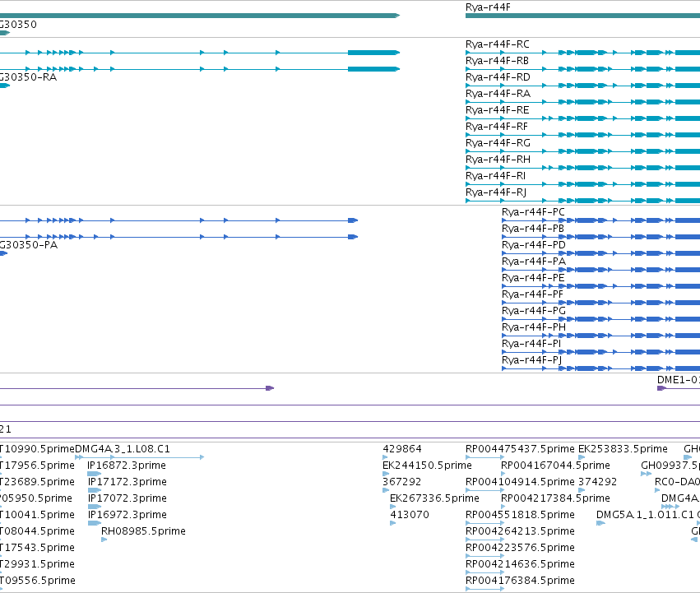The height and width of the screenshot is (593, 700).
Task: Click the teal gene bar above Rya-r44F transcripts
Action: (x=582, y=16)
